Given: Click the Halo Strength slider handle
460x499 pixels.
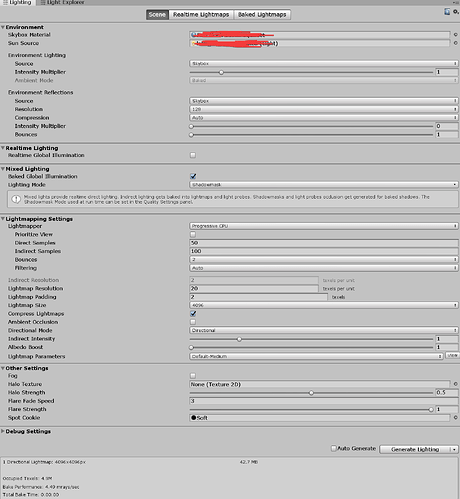Looking at the screenshot, I should [311, 393].
